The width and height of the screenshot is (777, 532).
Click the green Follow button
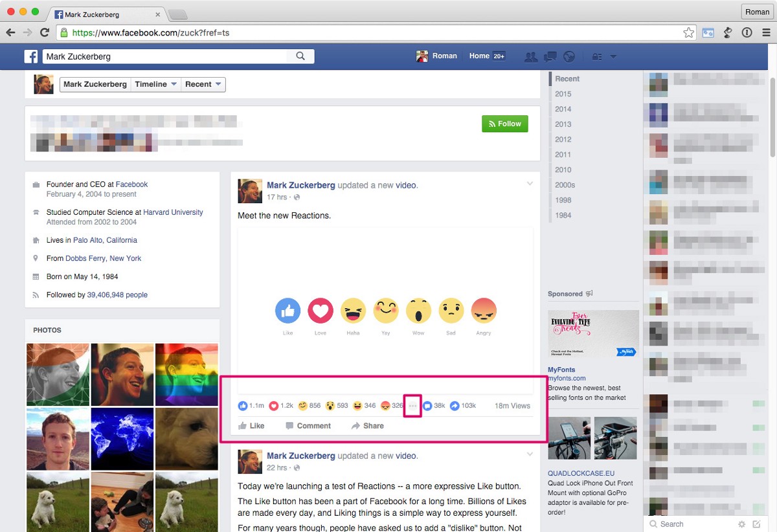click(x=505, y=124)
